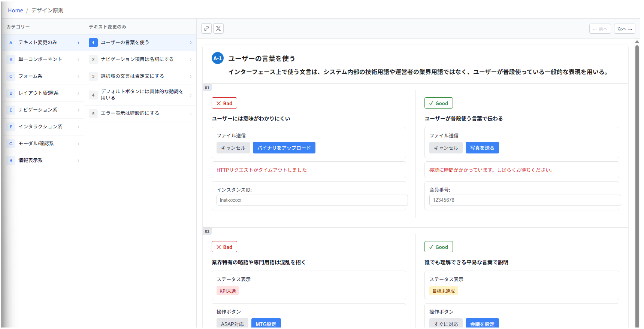Go to the next page with 次へ
The width and height of the screenshot is (644, 329).
point(624,29)
